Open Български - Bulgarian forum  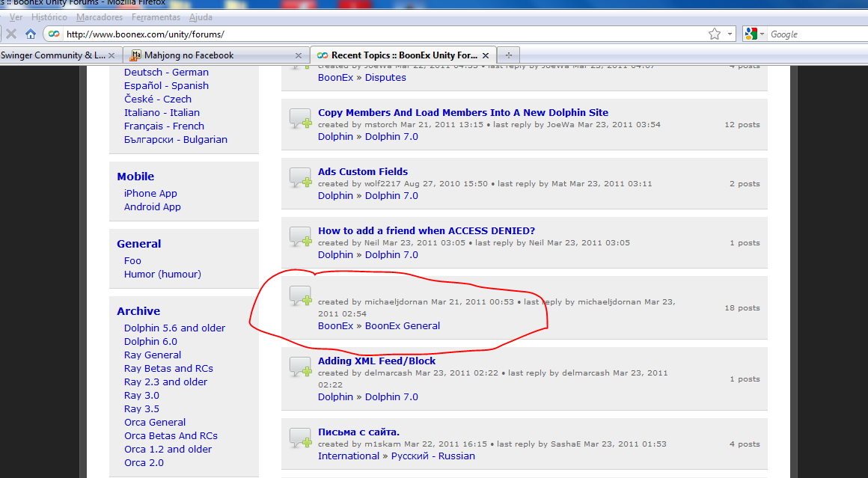(x=176, y=139)
